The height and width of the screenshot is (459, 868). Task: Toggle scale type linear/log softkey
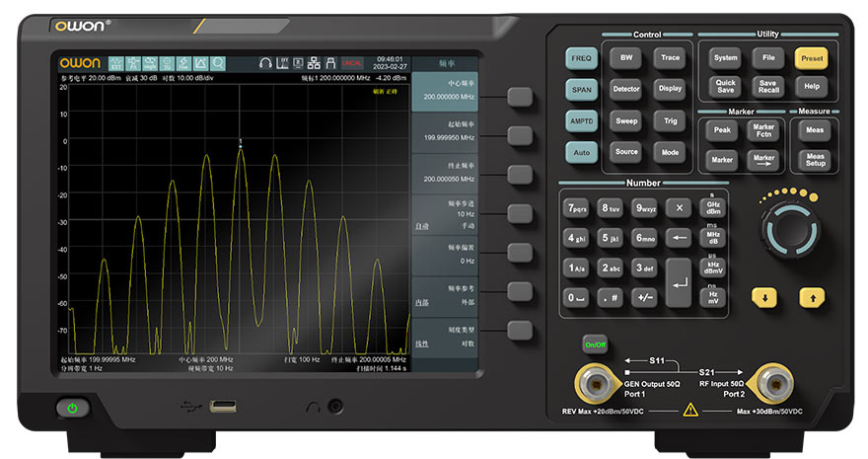[x=520, y=330]
